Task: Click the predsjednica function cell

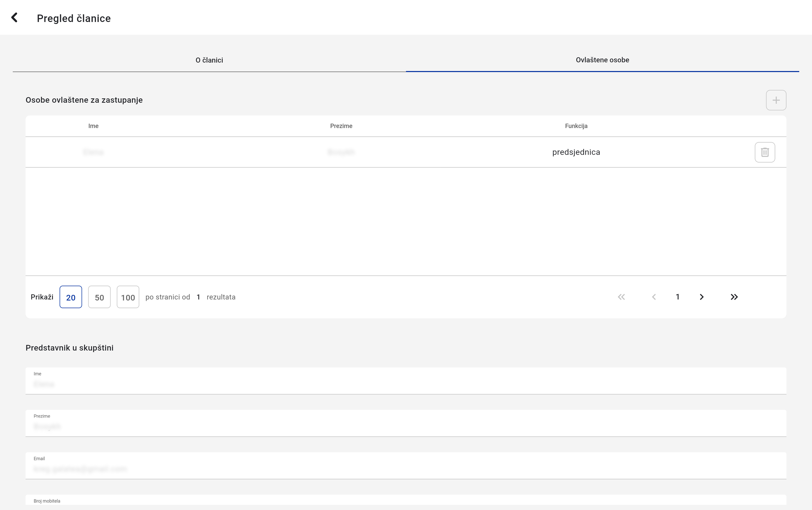Action: click(x=576, y=152)
